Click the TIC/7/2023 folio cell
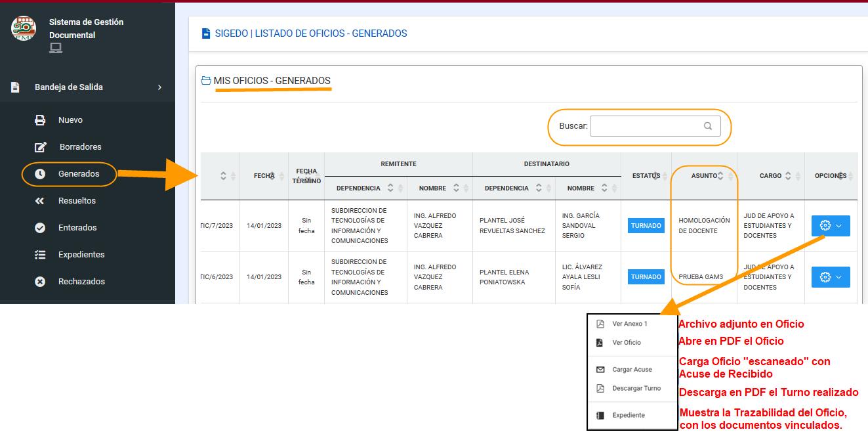This screenshot has width=868, height=438. [x=220, y=226]
